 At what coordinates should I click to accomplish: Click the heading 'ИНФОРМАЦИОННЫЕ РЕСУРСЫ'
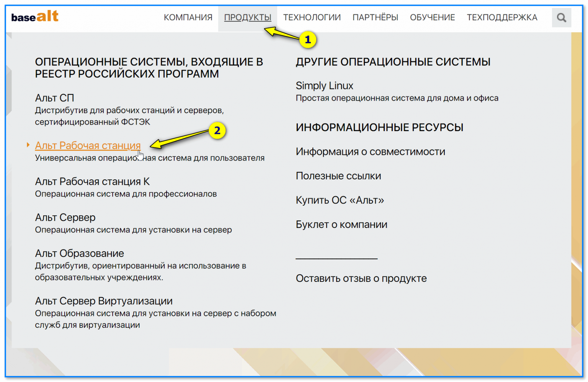pos(379,127)
